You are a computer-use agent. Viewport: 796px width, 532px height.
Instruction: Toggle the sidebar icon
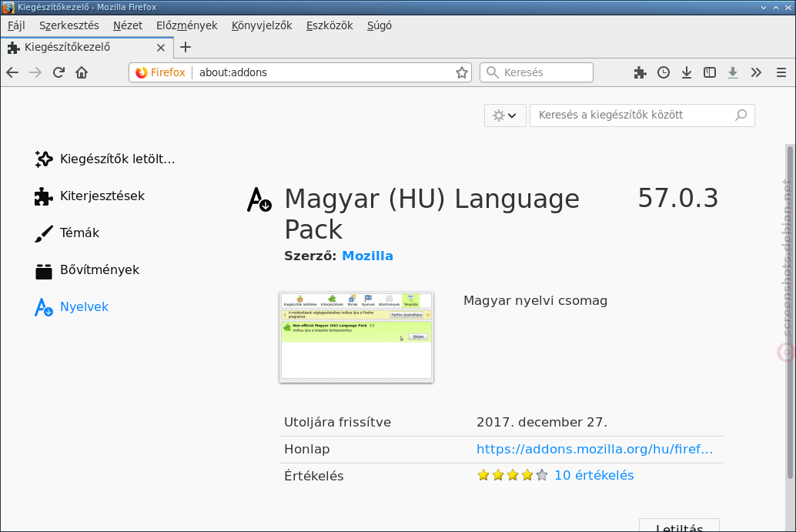(710, 72)
